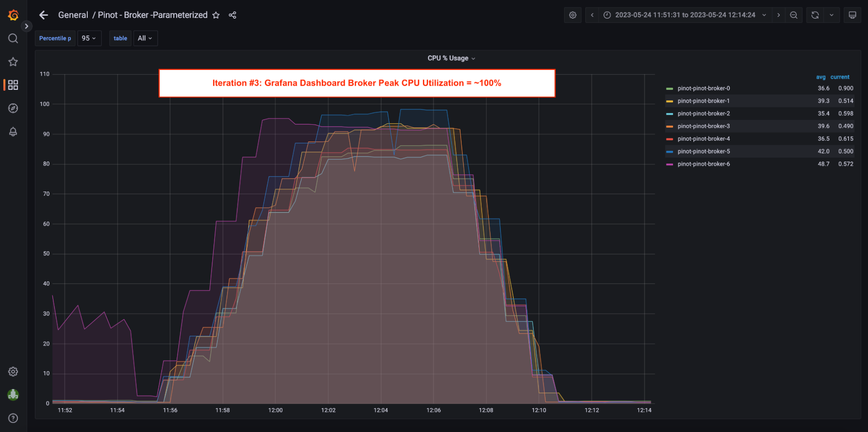Viewport: 868px width, 432px height.
Task: Toggle the pinot-pinot-broker-3 series
Action: click(x=703, y=126)
